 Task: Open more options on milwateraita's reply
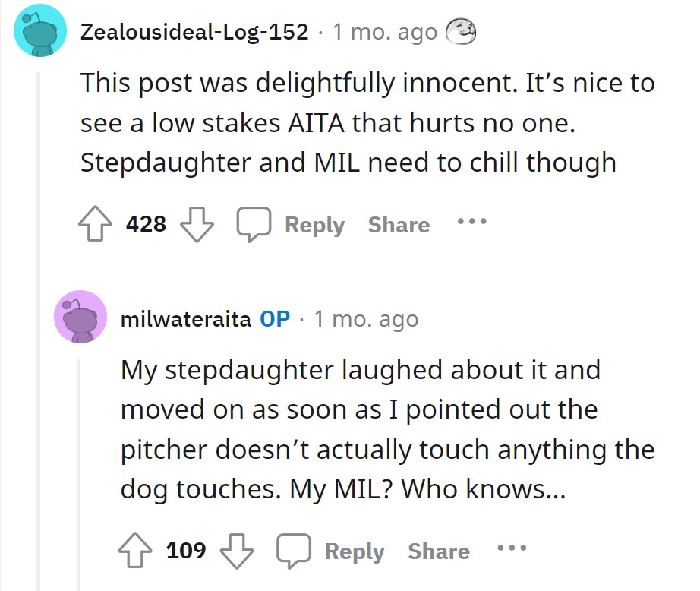point(512,548)
